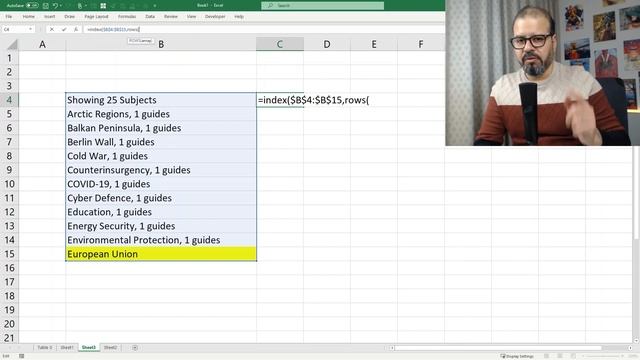The image size is (640, 360).
Task: Switch to the Home ribbon tab
Action: click(x=29, y=17)
